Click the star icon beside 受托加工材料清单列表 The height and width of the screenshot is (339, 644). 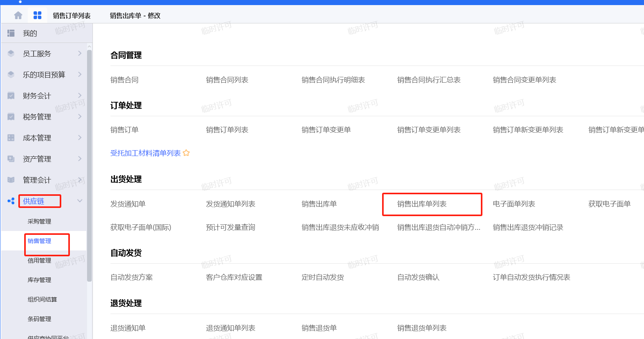(x=186, y=153)
